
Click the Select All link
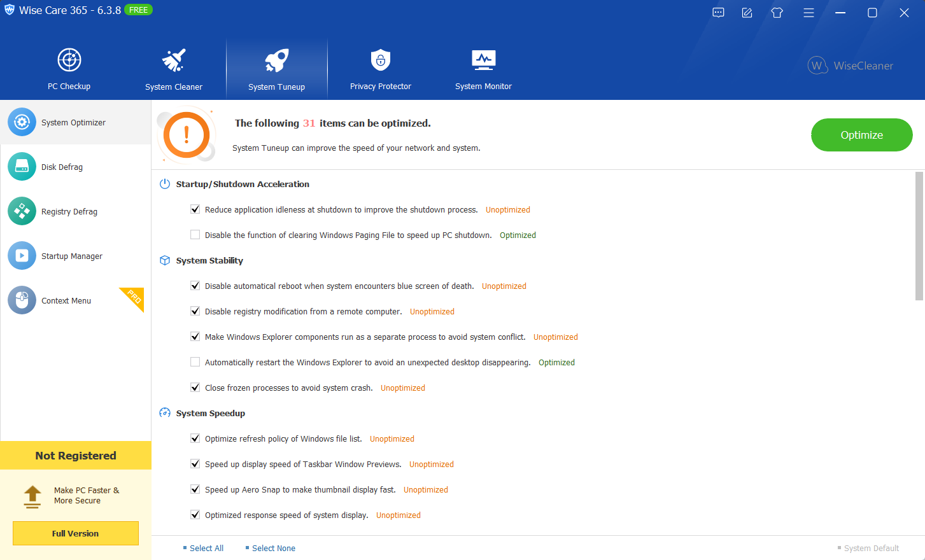pyautogui.click(x=206, y=548)
